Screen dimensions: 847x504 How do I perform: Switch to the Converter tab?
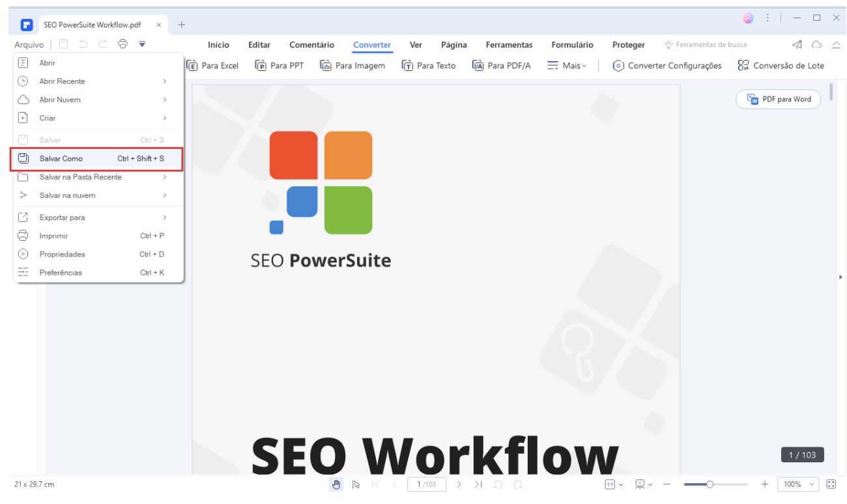coord(372,45)
